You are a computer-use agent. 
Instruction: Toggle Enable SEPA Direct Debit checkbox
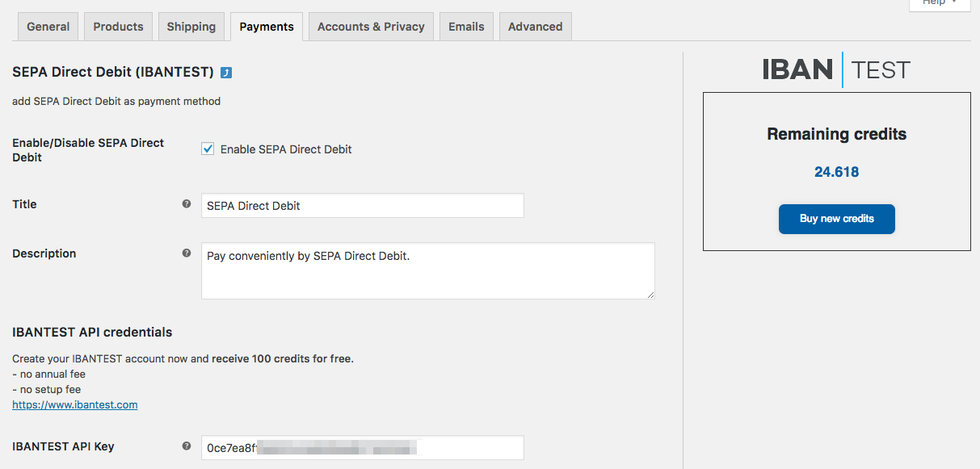(208, 149)
